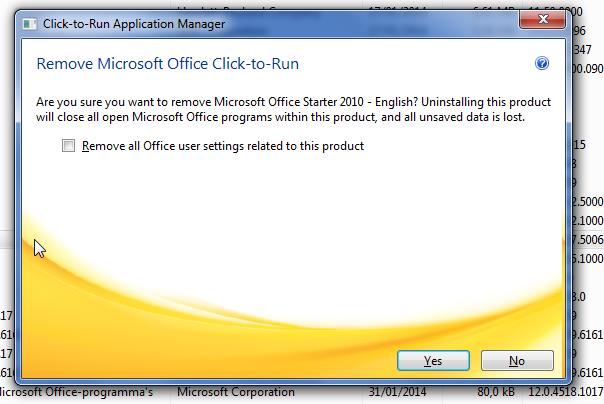Click the 'Remove Microsoft Office Click-to-Run' heading
This screenshot has width=604, height=404.
tap(167, 64)
